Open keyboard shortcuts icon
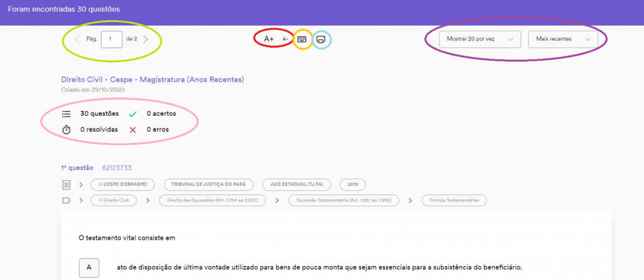The height and width of the screenshot is (280, 644). (302, 39)
